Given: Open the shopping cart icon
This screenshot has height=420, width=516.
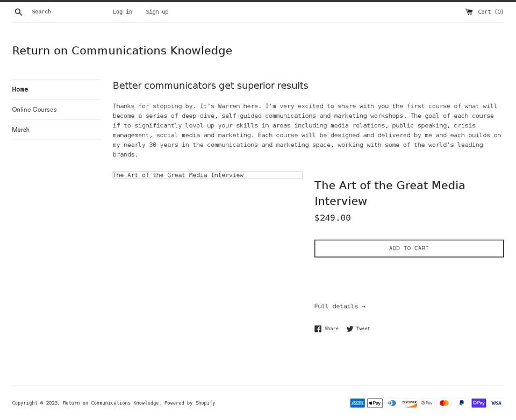Looking at the screenshot, I should coord(469,12).
